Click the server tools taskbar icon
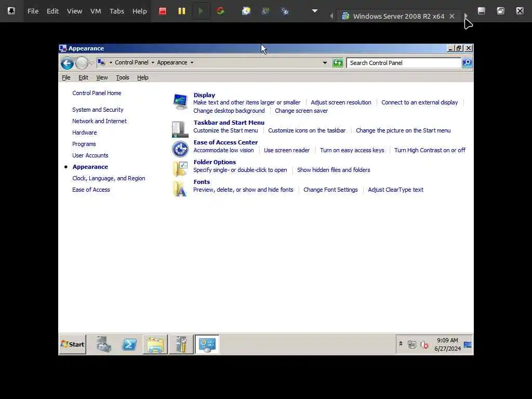 (181, 344)
